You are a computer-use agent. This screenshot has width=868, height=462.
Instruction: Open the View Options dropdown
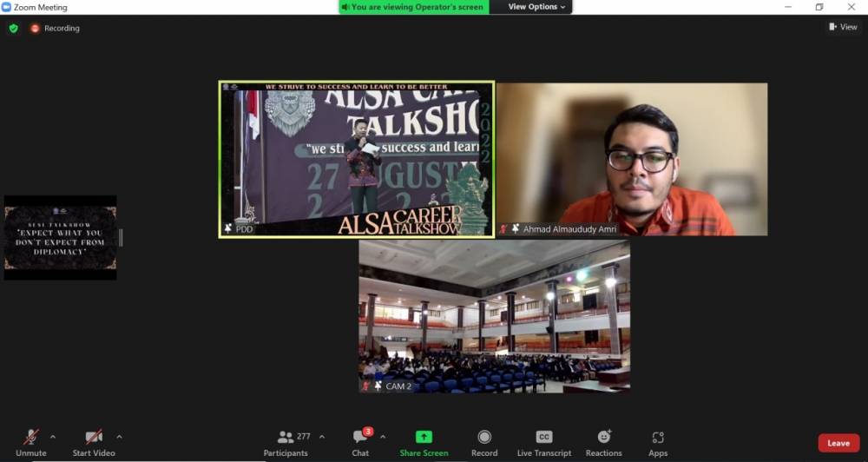[x=536, y=7]
